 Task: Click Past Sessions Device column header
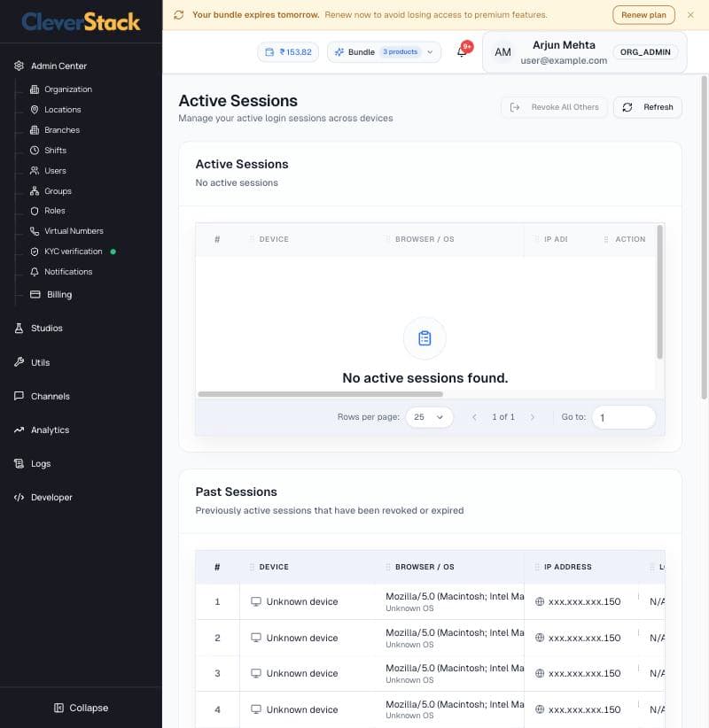click(274, 567)
